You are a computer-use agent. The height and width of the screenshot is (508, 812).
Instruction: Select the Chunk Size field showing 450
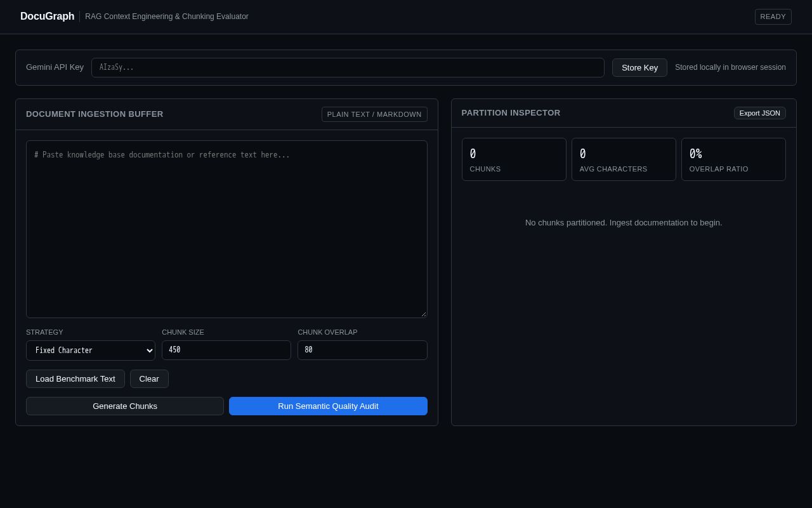click(x=226, y=350)
